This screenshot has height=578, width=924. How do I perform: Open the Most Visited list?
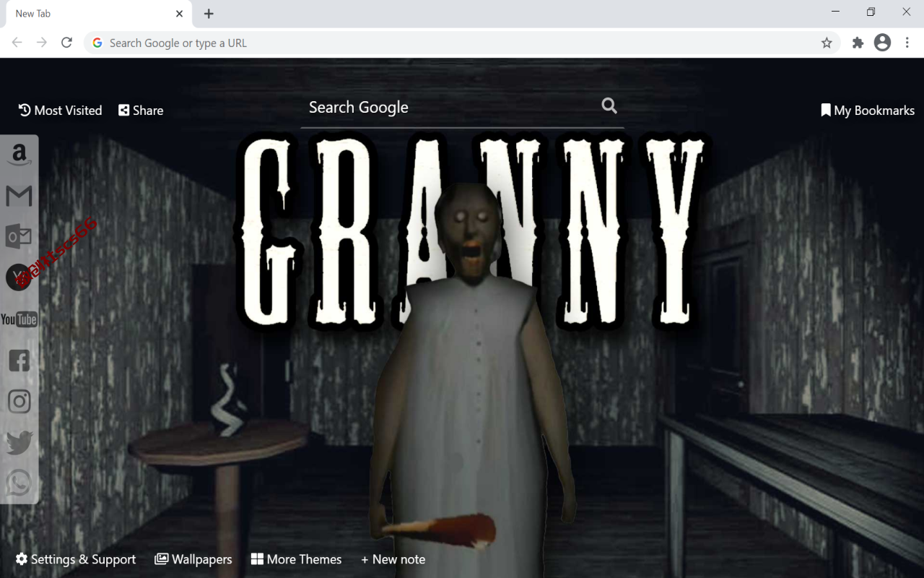pos(60,111)
